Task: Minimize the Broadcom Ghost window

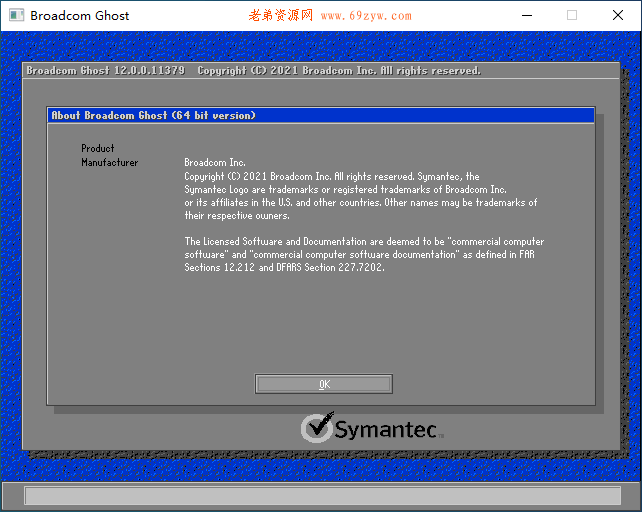Action: coord(527,16)
